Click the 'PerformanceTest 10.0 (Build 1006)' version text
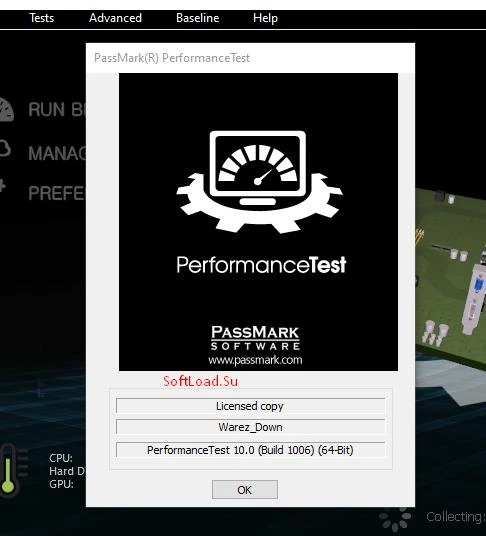The width and height of the screenshot is (486, 536). point(250,450)
